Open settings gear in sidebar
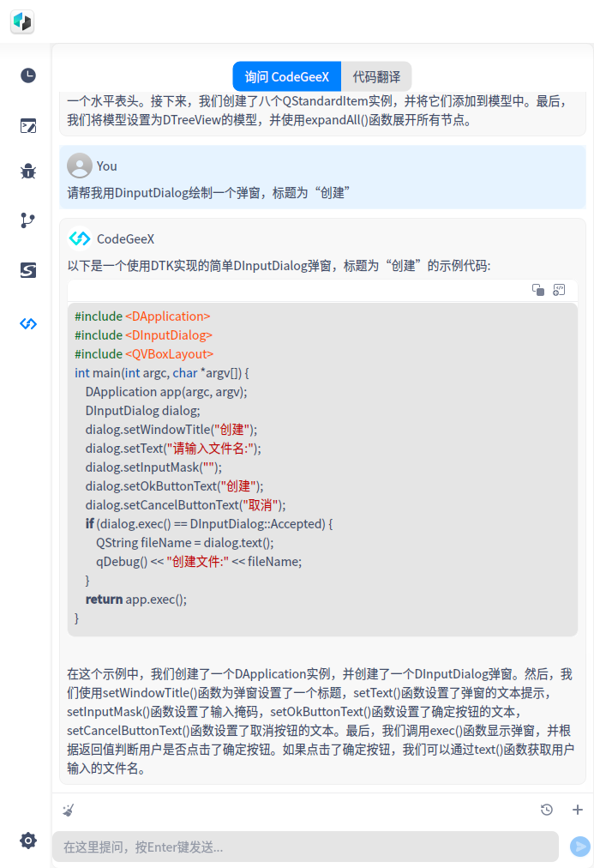Image resolution: width=594 pixels, height=868 pixels. [28, 841]
